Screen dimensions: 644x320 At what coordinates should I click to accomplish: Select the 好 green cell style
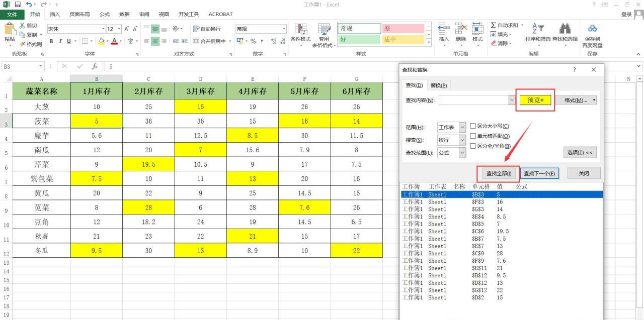[359, 39]
